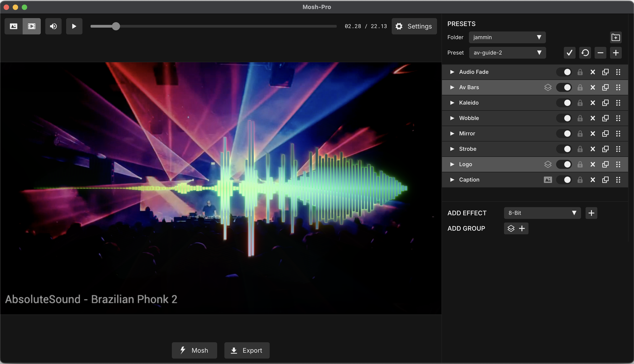
Task: Expand the Wobble effect
Action: pyautogui.click(x=452, y=118)
